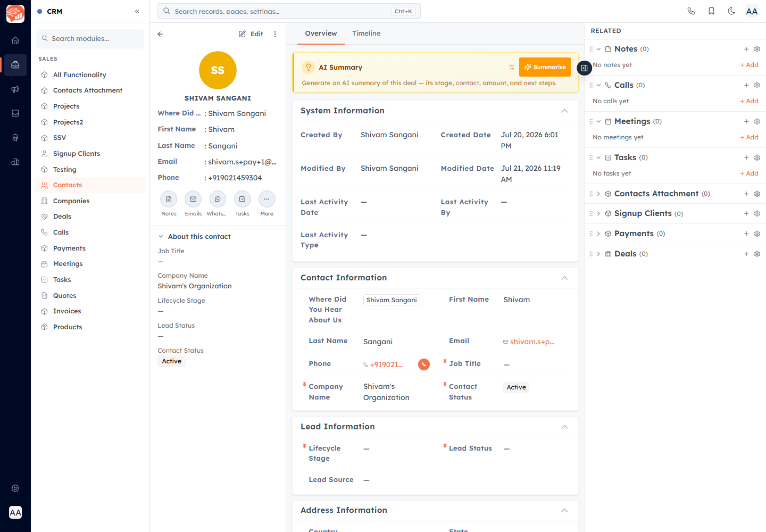Click the Tasks quick action icon
This screenshot has height=532, width=766.
242,199
